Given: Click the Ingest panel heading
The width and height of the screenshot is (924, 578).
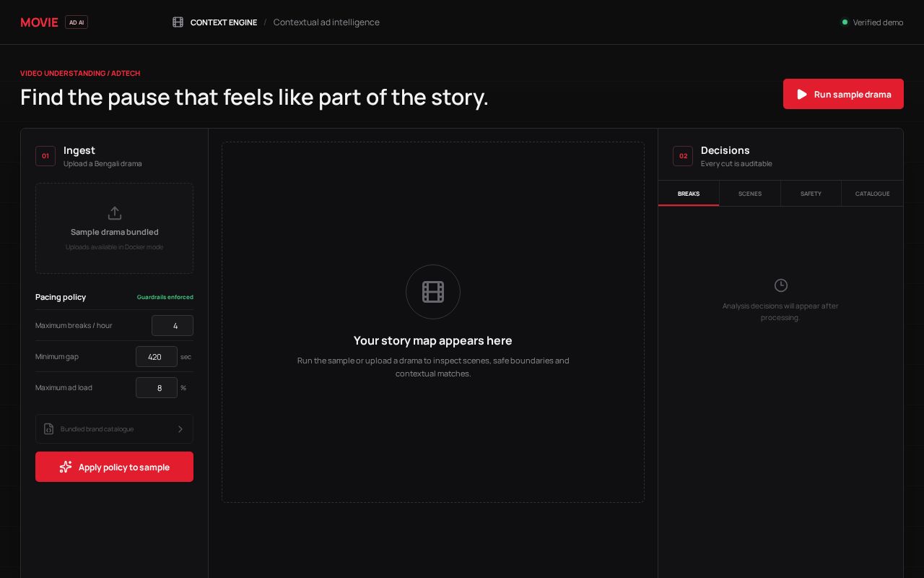Looking at the screenshot, I should [x=79, y=150].
